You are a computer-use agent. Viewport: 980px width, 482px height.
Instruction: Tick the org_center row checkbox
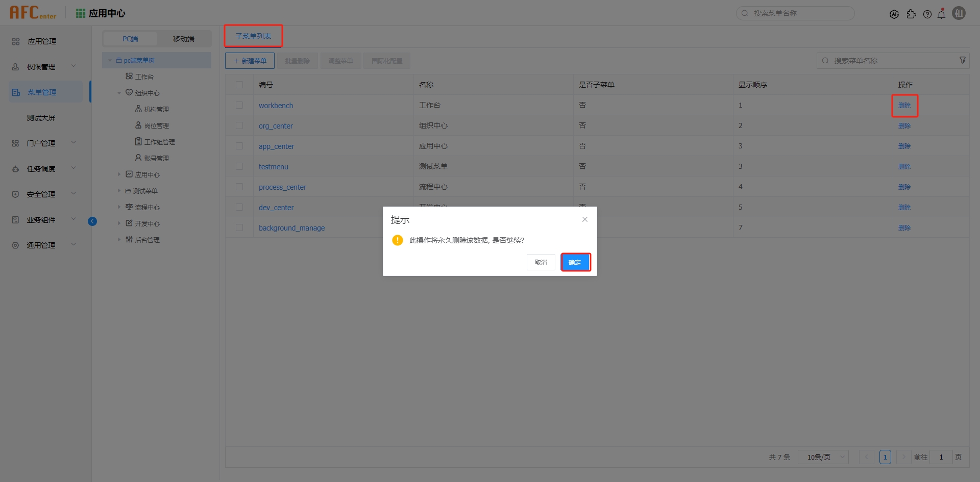click(x=239, y=125)
